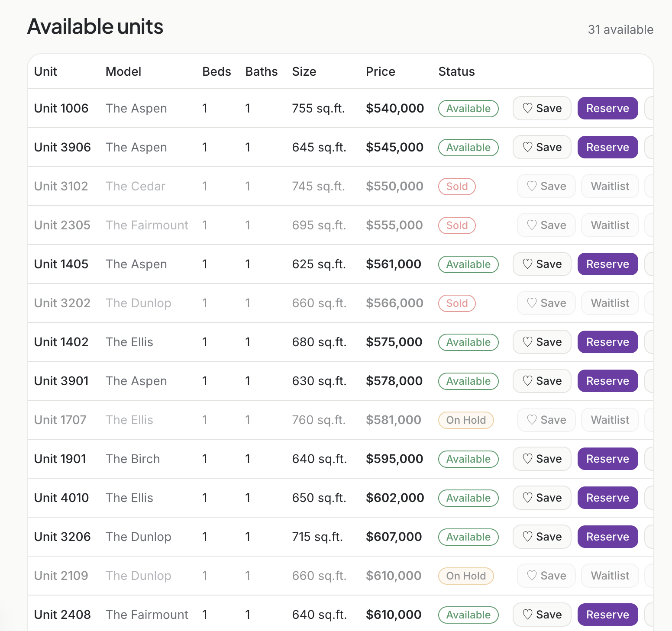Save Unit 1901 The Birch
This screenshot has width=672, height=631.
tap(542, 459)
